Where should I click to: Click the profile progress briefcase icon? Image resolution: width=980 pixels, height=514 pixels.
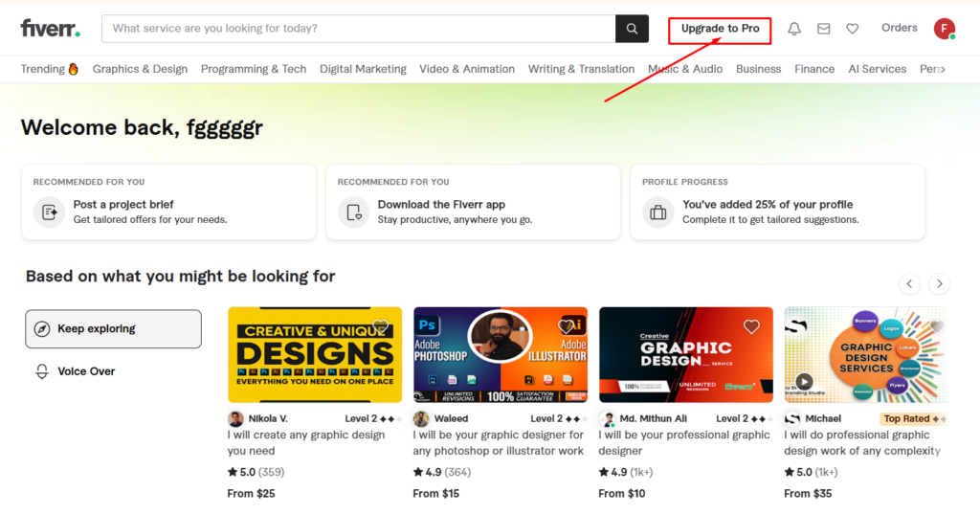point(658,212)
